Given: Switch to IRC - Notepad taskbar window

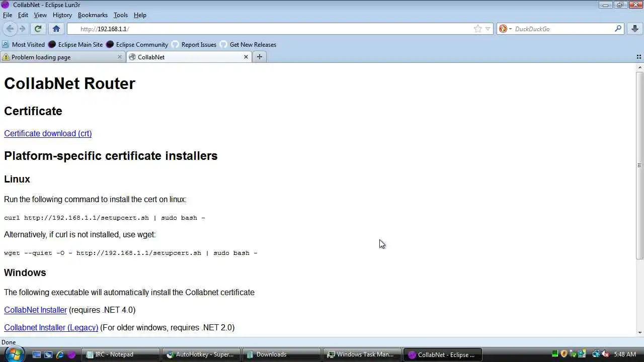Looking at the screenshot, I should (x=120, y=354).
